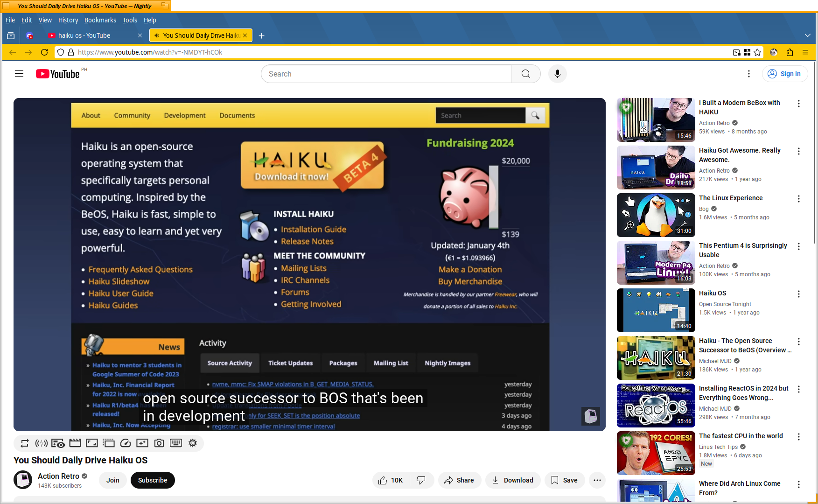Open The Linux Experience penguin thumbnail
Viewport: 818px width, 504px height.
(x=656, y=215)
